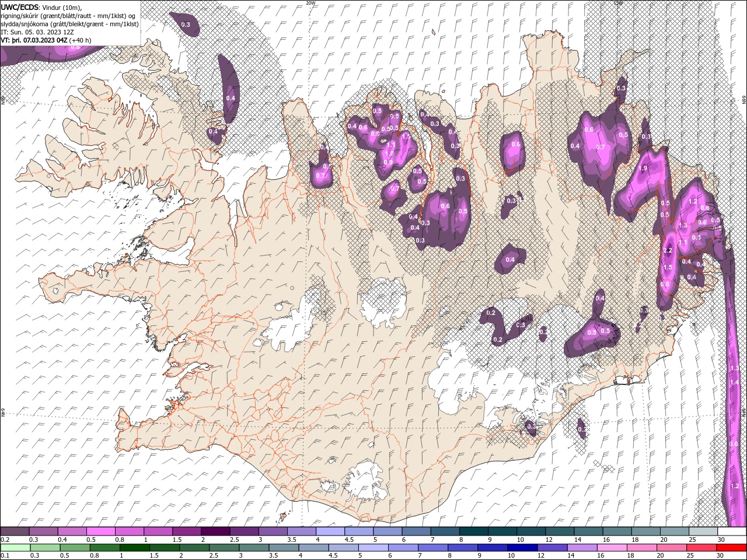The width and height of the screenshot is (747, 560).
Task: Click the red 30 swatch in rain legend
Action: pyautogui.click(x=732, y=548)
